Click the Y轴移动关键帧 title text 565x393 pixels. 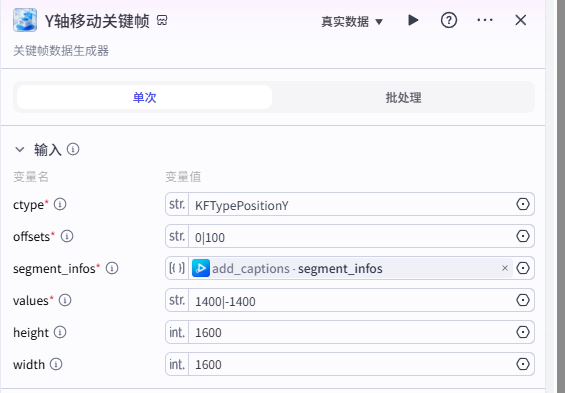(97, 21)
